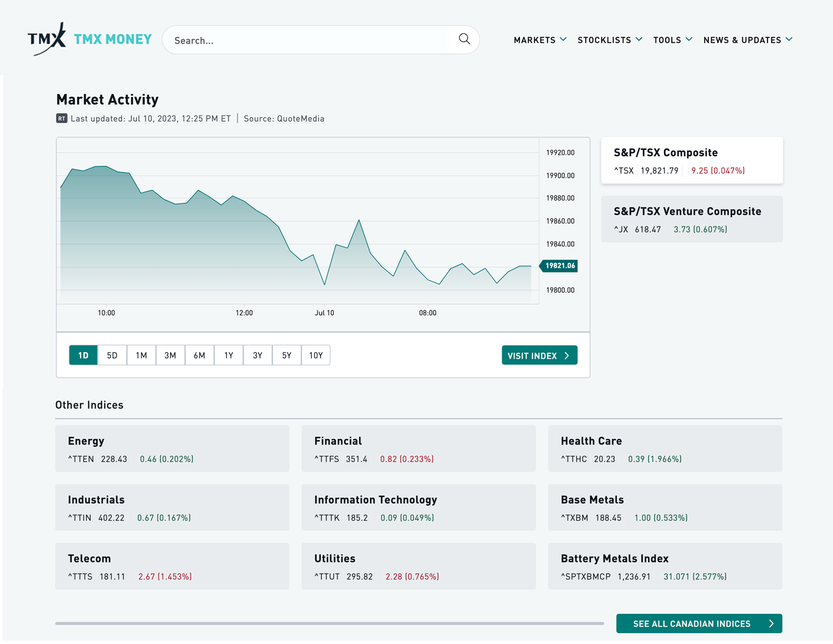
Task: Click the 19821.06 price marker on chart
Action: [x=559, y=266]
